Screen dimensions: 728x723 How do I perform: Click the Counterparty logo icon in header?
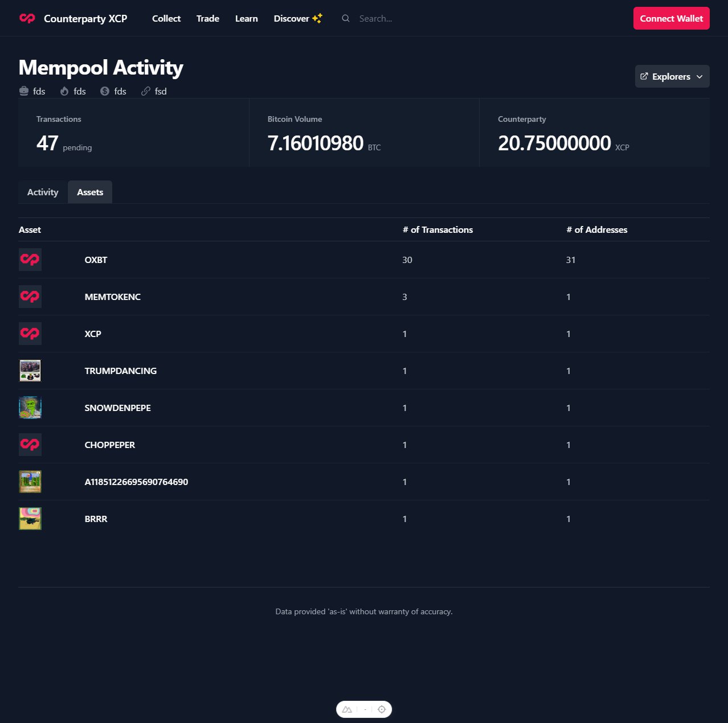click(x=27, y=18)
